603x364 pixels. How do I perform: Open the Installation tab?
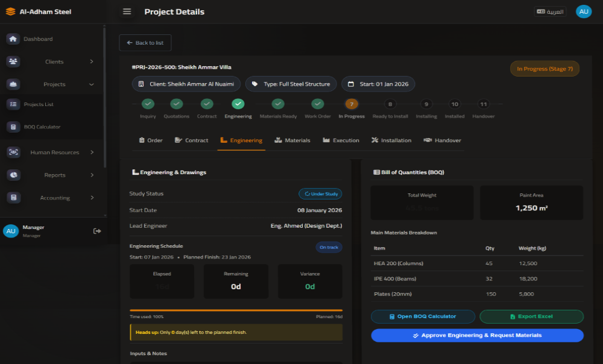pyautogui.click(x=391, y=140)
